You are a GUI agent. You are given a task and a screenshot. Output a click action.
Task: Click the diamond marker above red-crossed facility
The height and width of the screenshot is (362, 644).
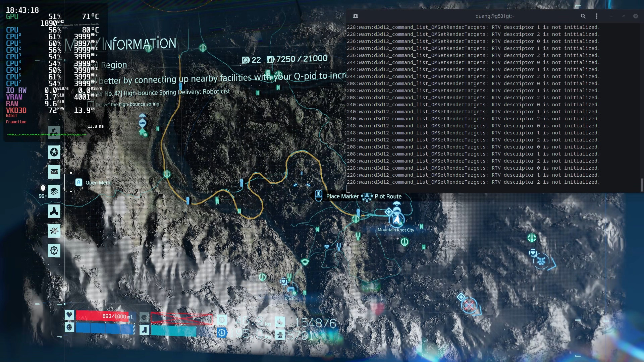click(x=461, y=297)
